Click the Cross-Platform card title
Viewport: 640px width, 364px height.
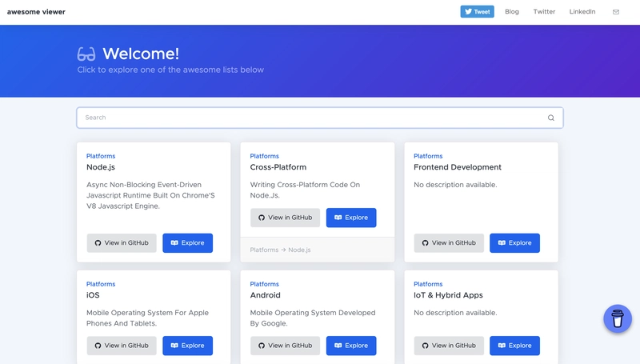click(x=278, y=167)
